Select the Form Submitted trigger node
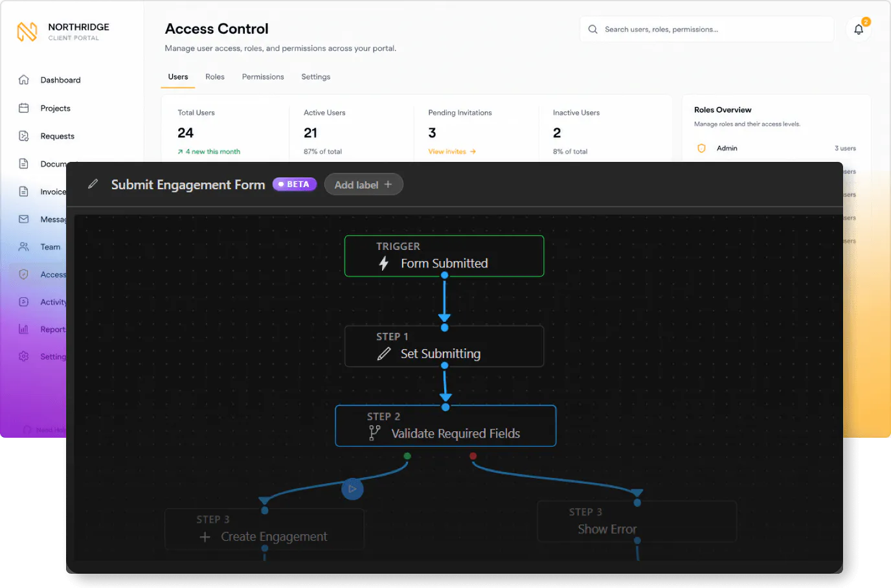This screenshot has width=891, height=588. click(x=444, y=256)
